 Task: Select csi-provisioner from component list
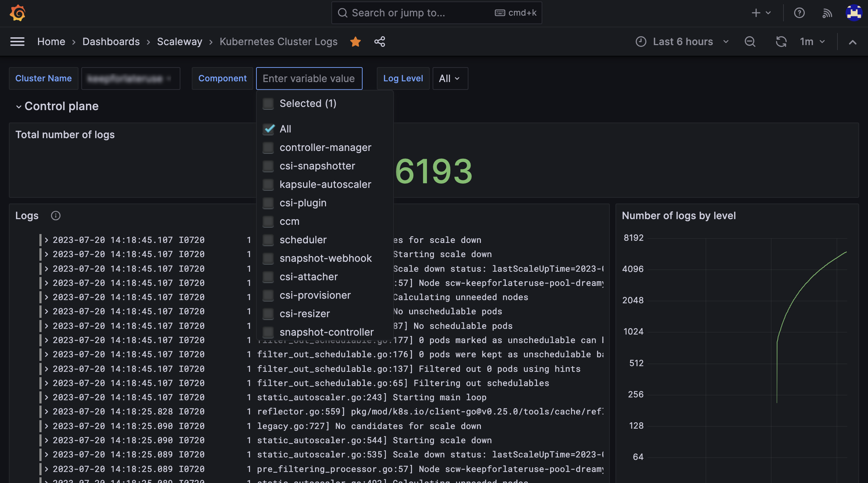pyautogui.click(x=315, y=295)
